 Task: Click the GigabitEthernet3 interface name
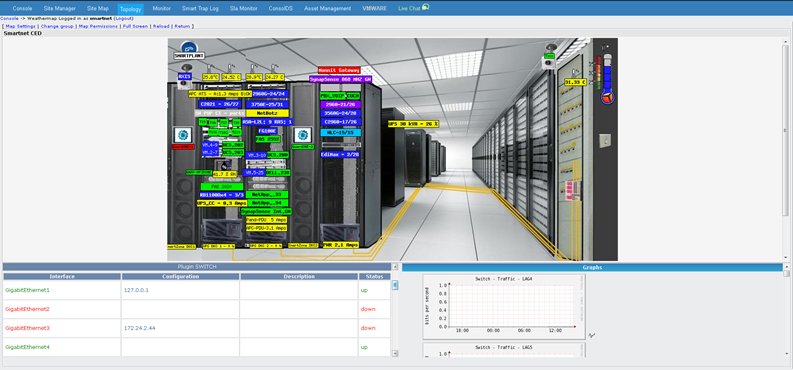pyautogui.click(x=27, y=328)
